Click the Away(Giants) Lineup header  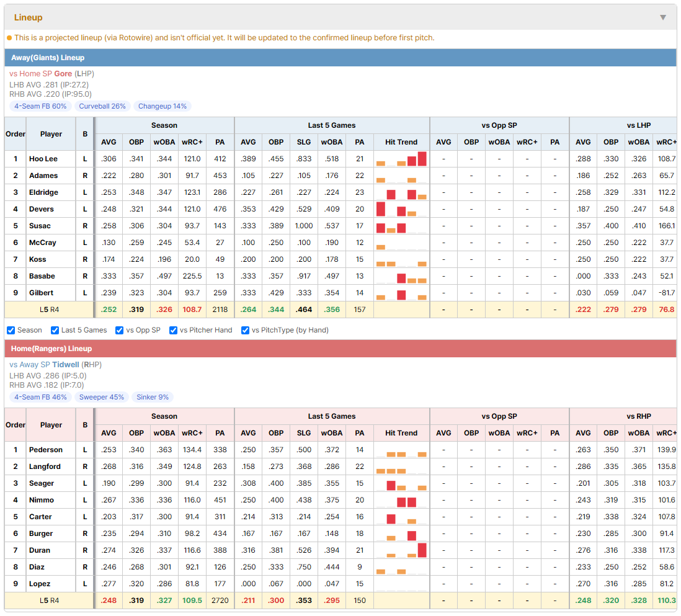tap(340, 58)
